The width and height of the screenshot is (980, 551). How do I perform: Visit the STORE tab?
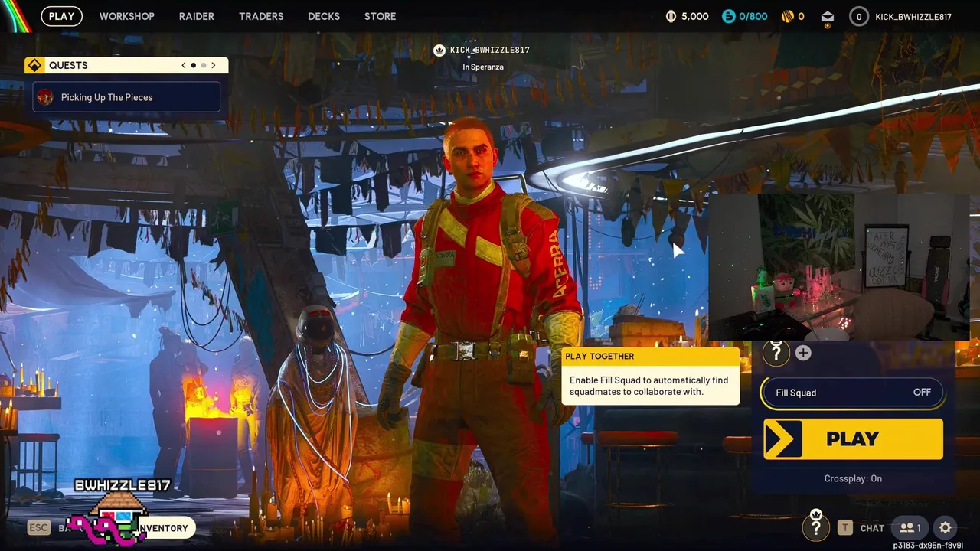(381, 16)
